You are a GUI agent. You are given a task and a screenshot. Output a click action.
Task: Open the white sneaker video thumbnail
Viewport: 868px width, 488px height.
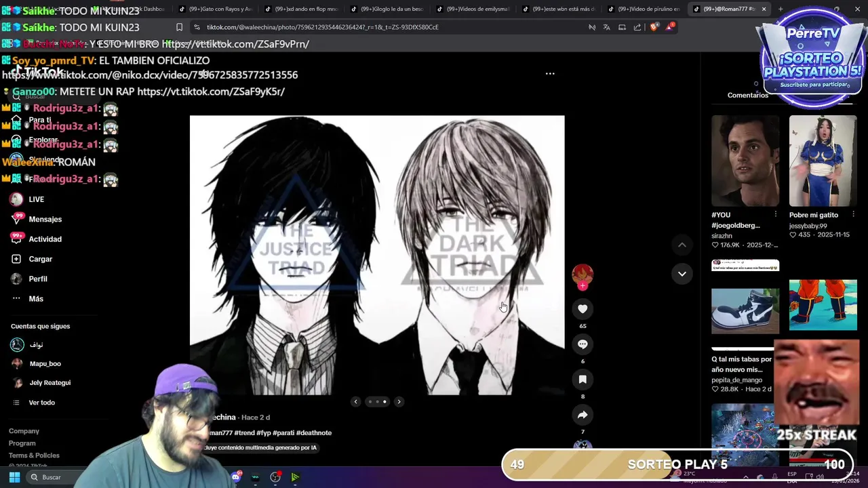(745, 311)
